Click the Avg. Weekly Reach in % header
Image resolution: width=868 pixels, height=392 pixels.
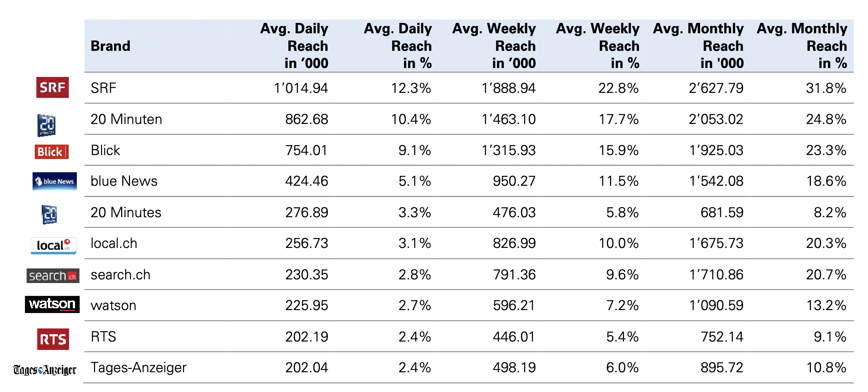598,46
